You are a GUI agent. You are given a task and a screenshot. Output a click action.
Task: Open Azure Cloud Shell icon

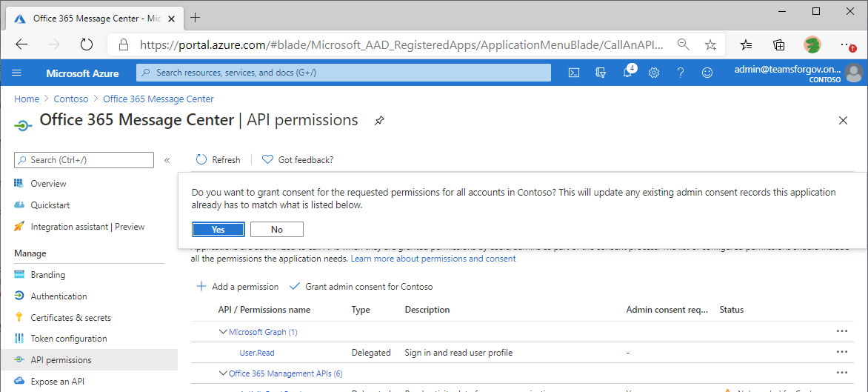[x=574, y=73]
